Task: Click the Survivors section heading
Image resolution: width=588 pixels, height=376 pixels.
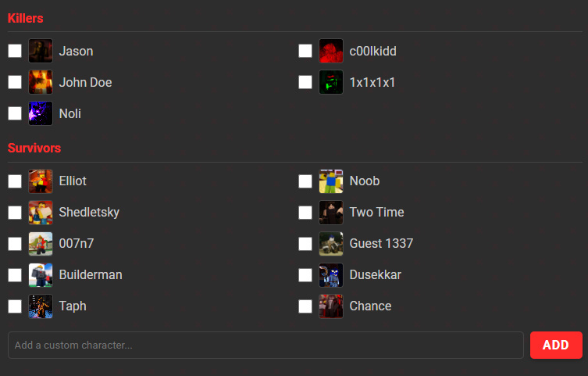Action: coord(34,148)
